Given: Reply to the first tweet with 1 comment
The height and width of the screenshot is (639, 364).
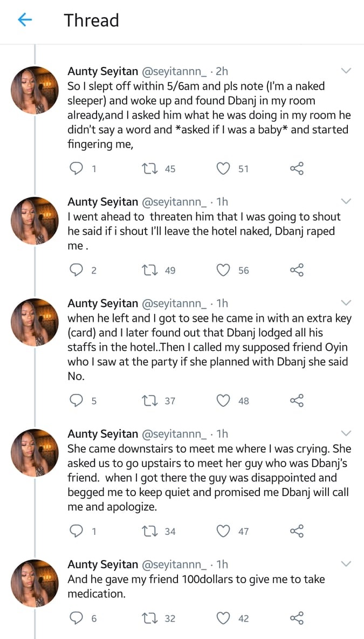Looking at the screenshot, I should point(78,169).
